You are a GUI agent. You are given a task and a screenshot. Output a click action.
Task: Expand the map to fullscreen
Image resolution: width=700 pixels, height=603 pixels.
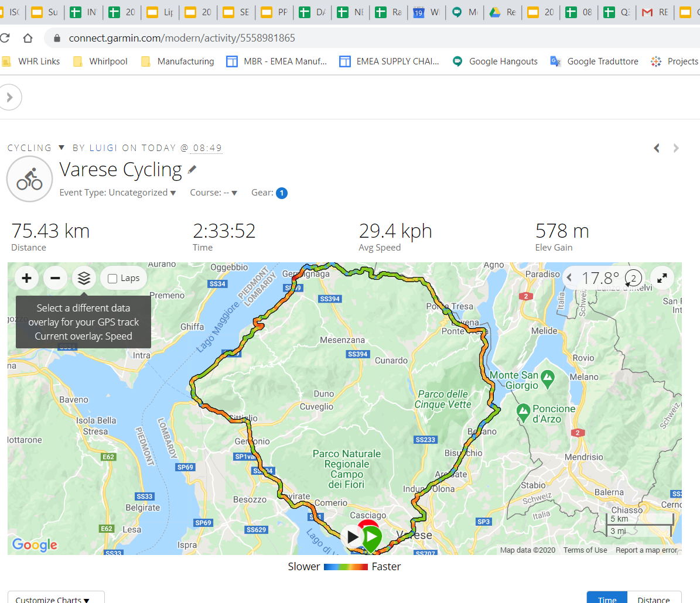[662, 278]
